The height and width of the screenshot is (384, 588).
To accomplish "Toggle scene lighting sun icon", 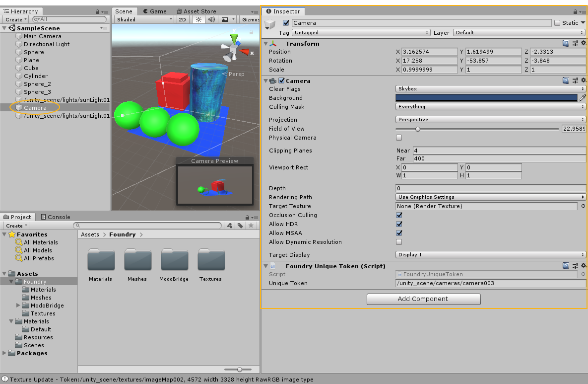I will coord(198,19).
